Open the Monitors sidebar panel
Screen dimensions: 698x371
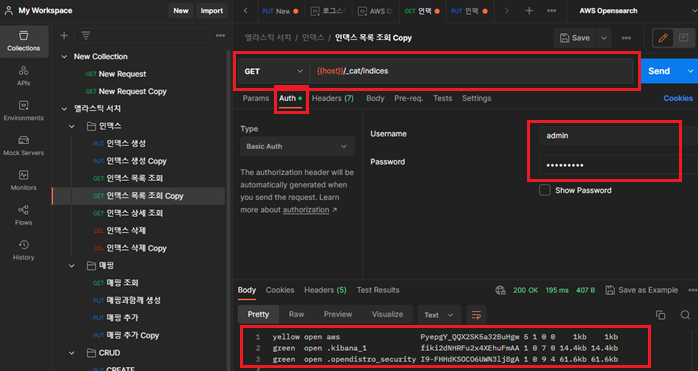pyautogui.click(x=24, y=180)
